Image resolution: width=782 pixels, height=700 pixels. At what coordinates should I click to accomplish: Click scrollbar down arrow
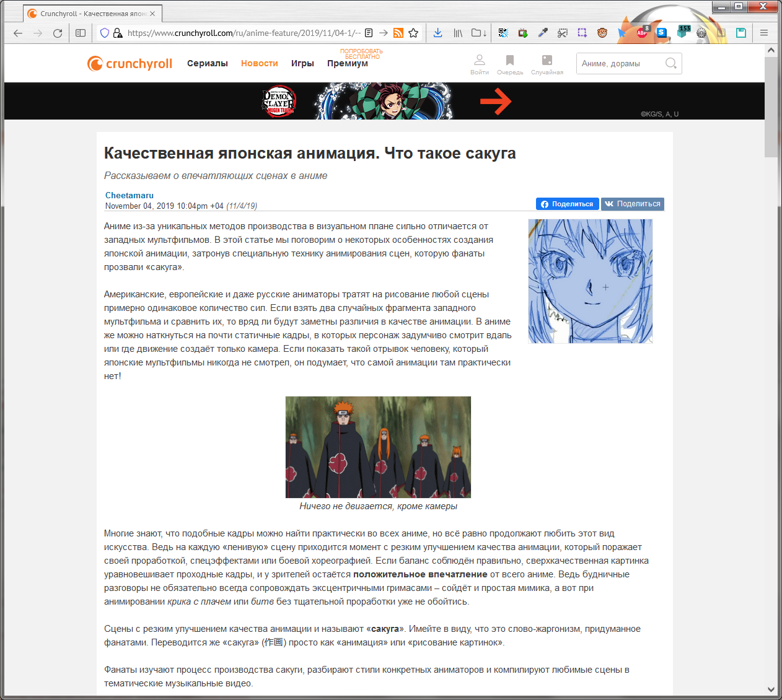click(x=771, y=689)
